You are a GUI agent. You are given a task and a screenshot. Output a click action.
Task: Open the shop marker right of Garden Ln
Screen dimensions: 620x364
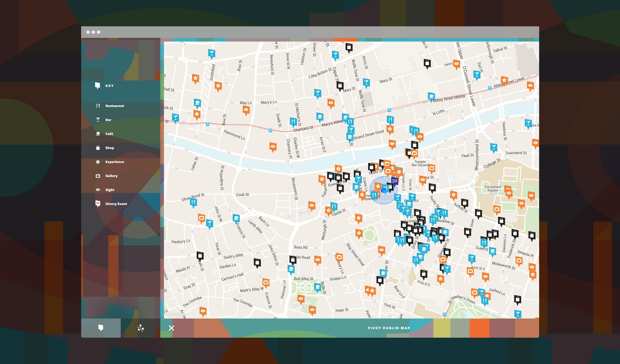point(257,263)
